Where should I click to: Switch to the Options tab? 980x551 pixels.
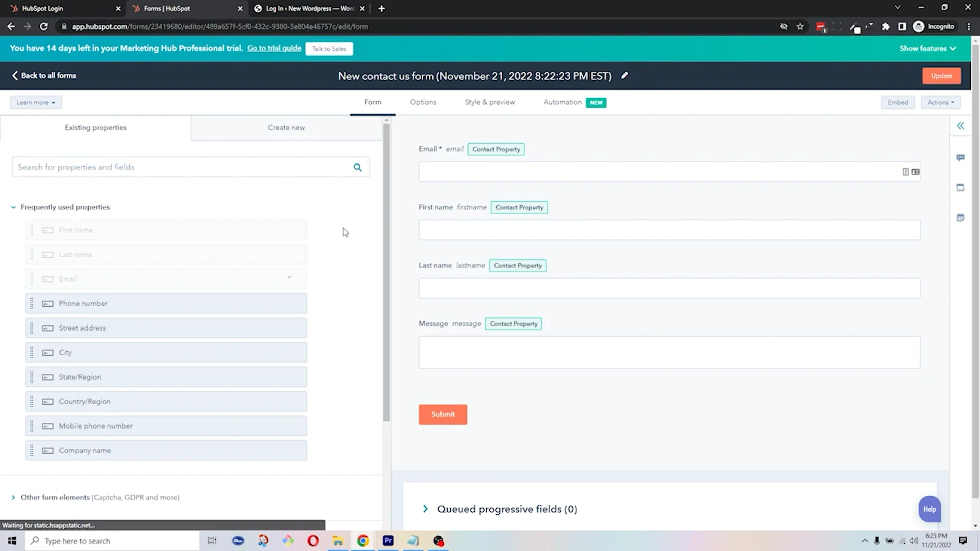tap(423, 102)
